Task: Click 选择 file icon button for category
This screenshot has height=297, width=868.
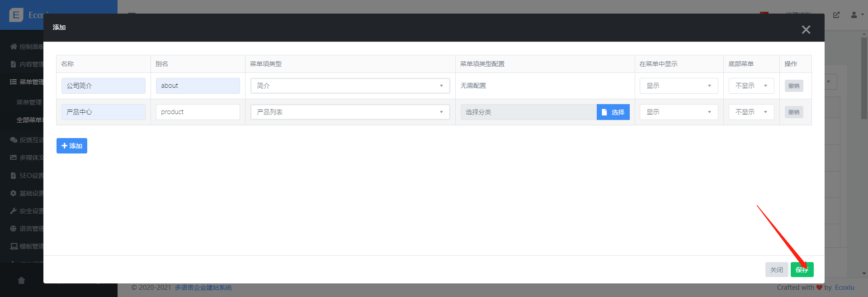Action: (613, 112)
